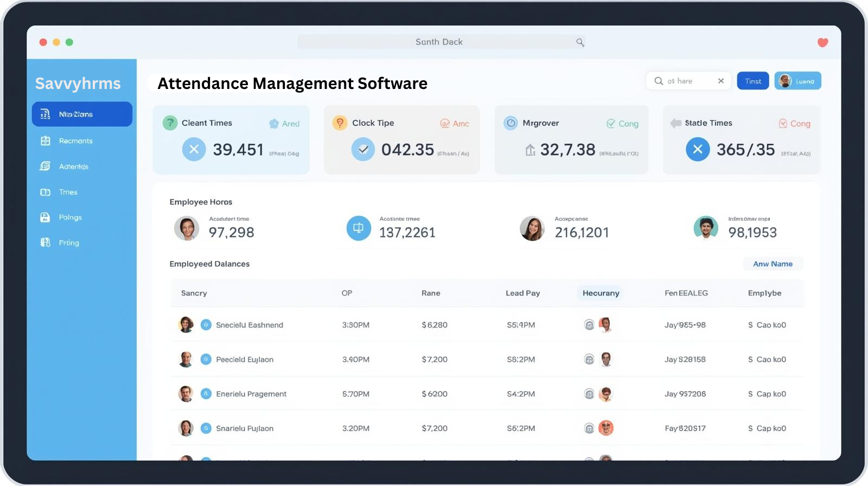
Task: Click the Prting sidebar icon
Action: (x=46, y=242)
